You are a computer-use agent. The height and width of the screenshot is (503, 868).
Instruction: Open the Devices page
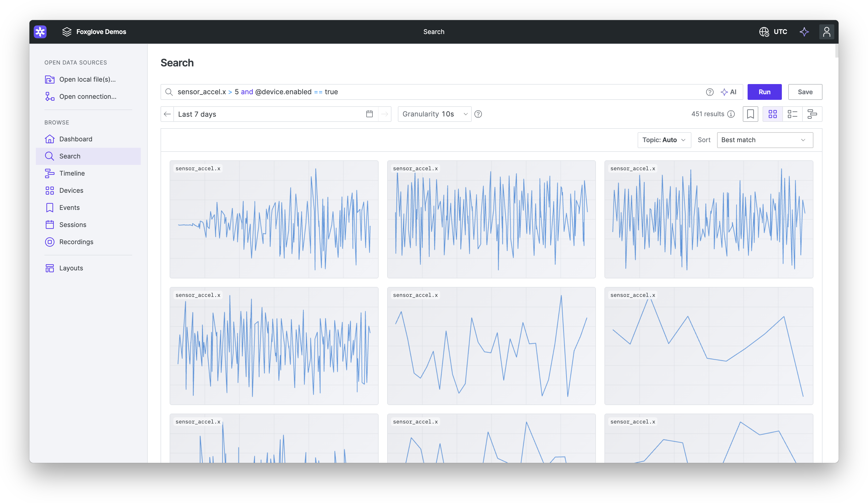click(88, 191)
